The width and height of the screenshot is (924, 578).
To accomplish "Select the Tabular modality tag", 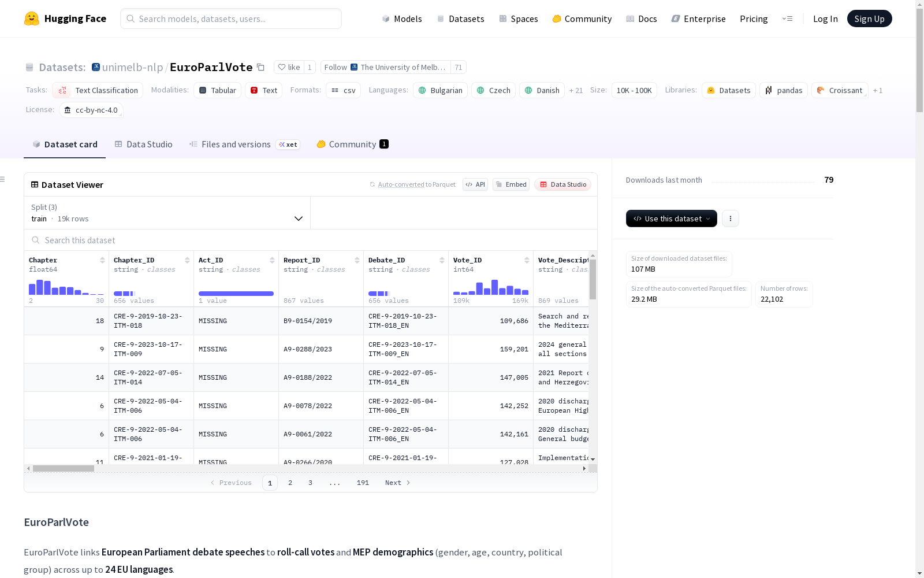I will [218, 90].
